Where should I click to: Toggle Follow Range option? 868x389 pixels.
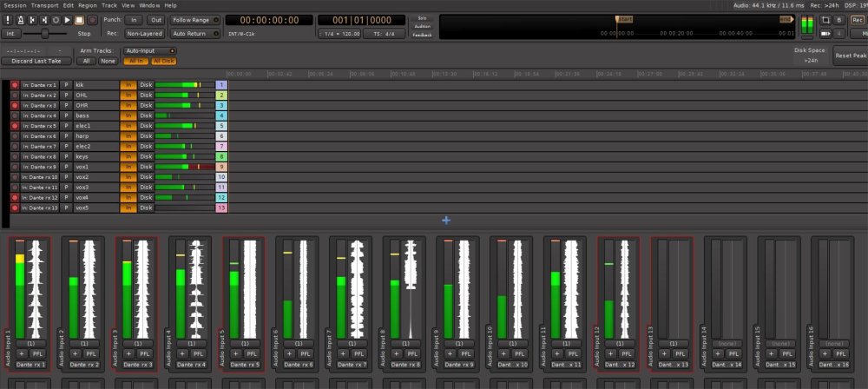coord(194,20)
